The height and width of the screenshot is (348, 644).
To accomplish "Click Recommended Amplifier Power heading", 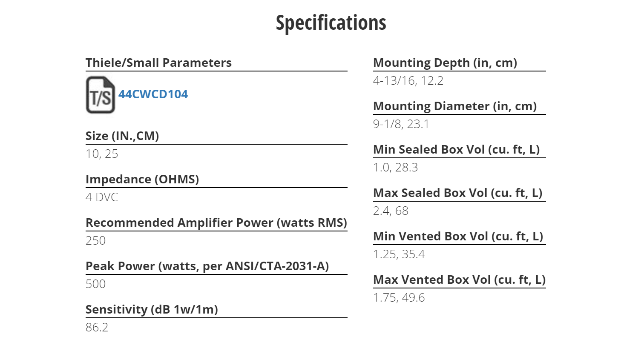I will tap(216, 223).
